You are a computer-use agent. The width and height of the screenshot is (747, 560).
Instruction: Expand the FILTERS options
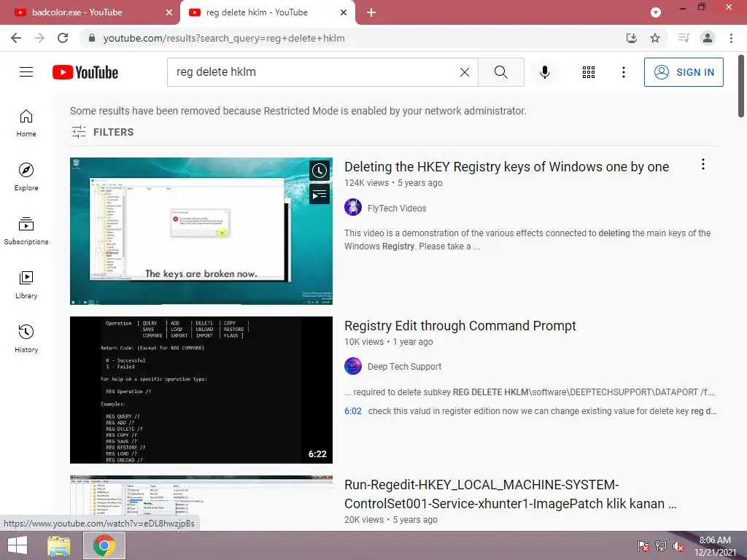pos(102,132)
